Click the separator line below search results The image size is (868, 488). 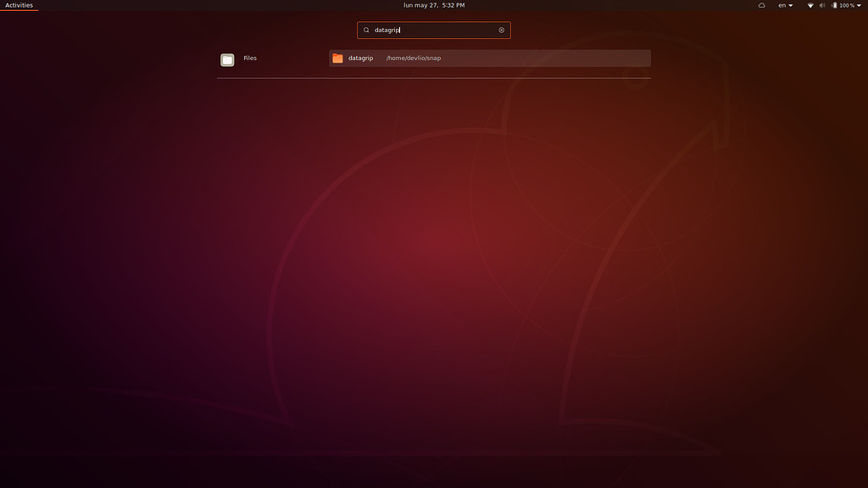point(433,78)
